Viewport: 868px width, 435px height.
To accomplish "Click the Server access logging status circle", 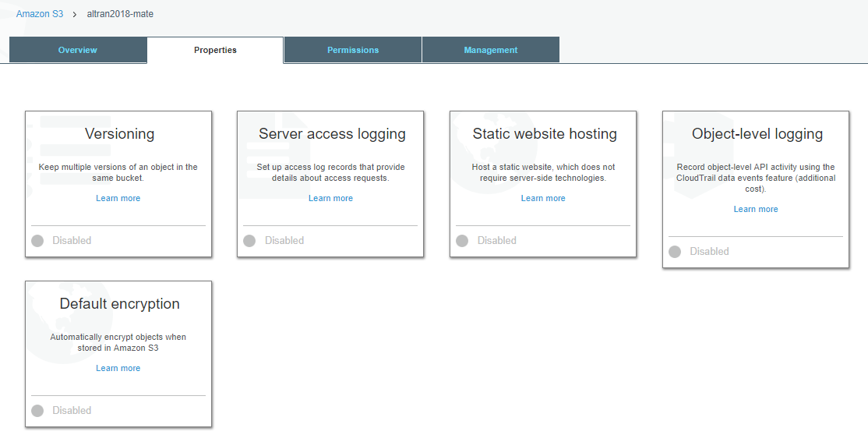I will coord(249,240).
